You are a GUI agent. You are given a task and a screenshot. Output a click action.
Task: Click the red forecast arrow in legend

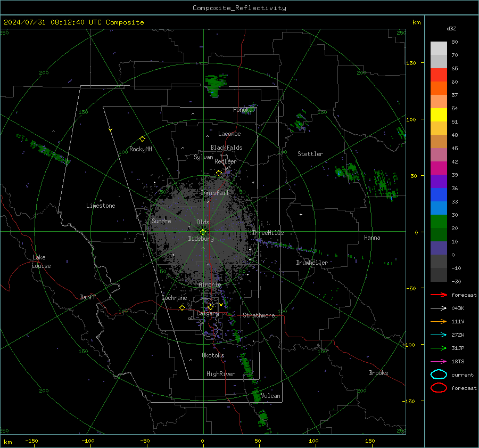439,295
